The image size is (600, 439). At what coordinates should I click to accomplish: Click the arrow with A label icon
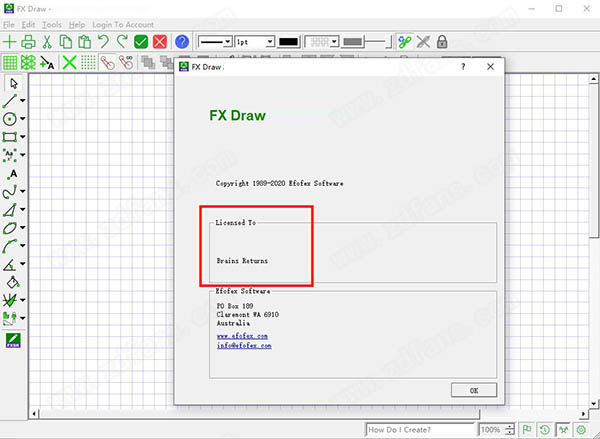[47, 62]
